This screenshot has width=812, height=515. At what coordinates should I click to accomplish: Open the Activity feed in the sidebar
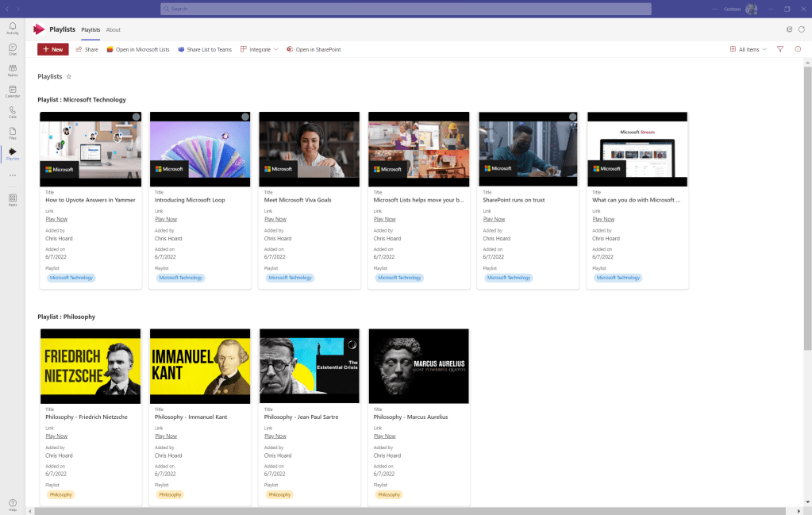pyautogui.click(x=13, y=29)
